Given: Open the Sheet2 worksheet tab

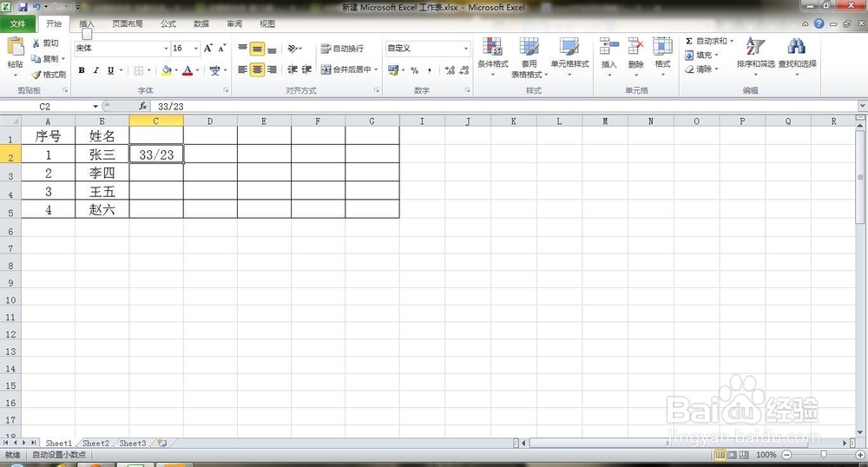Looking at the screenshot, I should (x=95, y=444).
